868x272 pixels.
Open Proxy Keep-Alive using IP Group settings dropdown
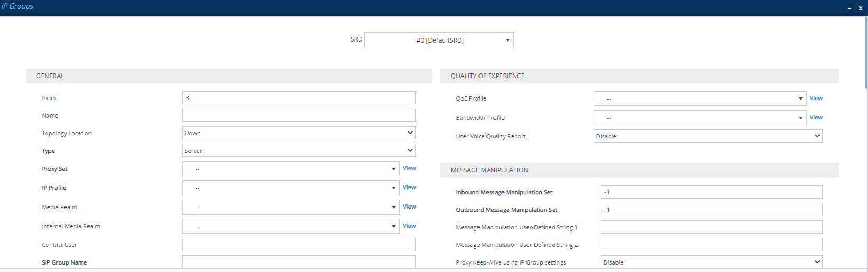pyautogui.click(x=711, y=262)
